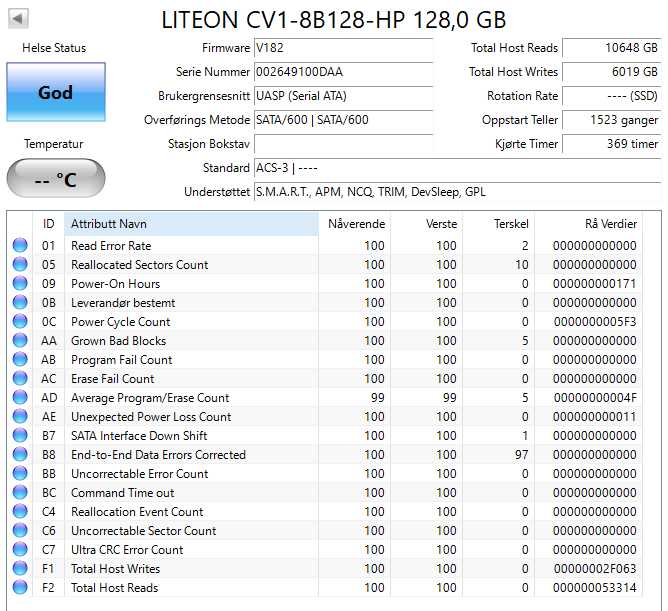Click the status orb for Ultra CRC Error Count
The height and width of the screenshot is (611, 668).
coord(20,550)
